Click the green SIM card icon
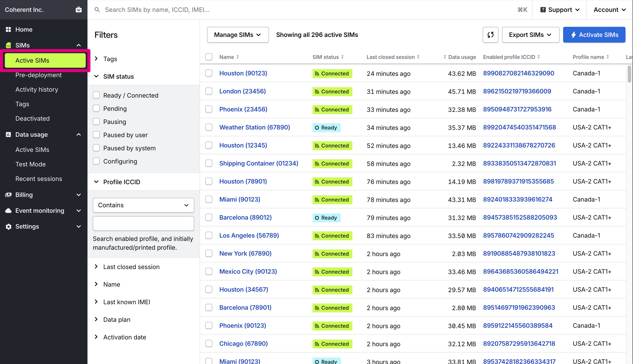Screen dimensions: 633x364 [8, 45]
